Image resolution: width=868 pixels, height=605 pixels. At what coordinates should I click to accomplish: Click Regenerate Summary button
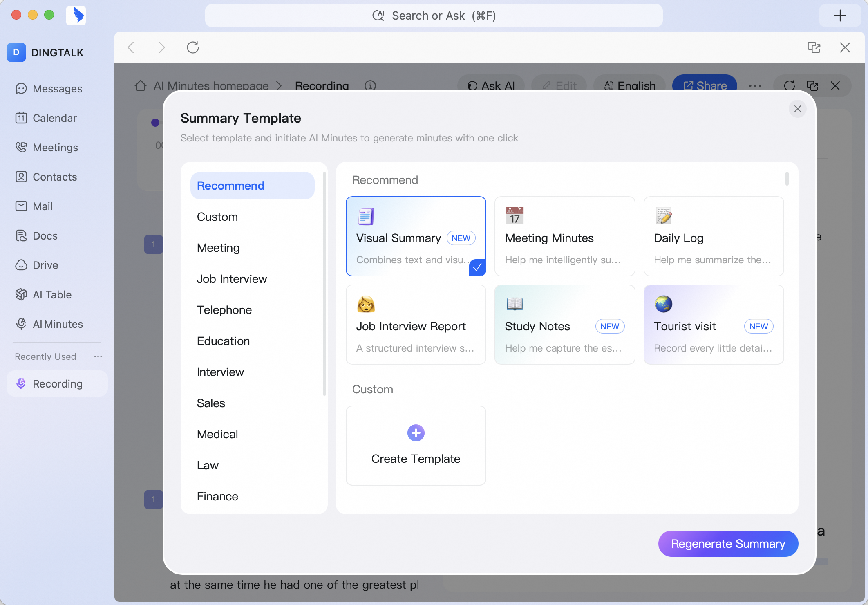(x=728, y=544)
